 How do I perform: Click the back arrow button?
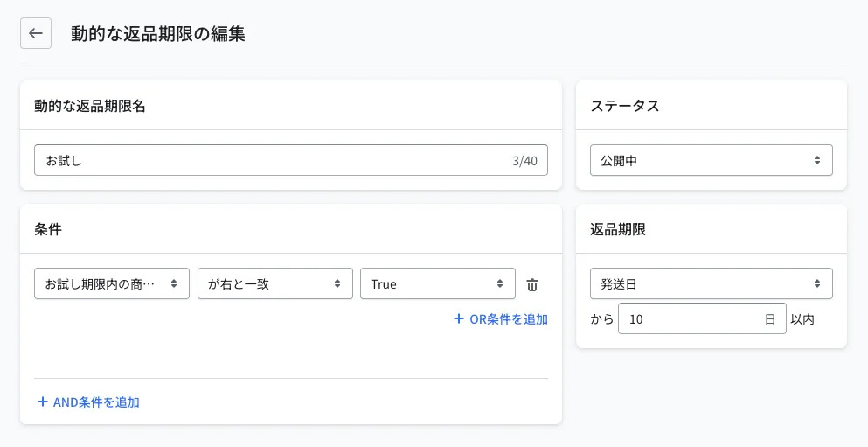click(36, 33)
